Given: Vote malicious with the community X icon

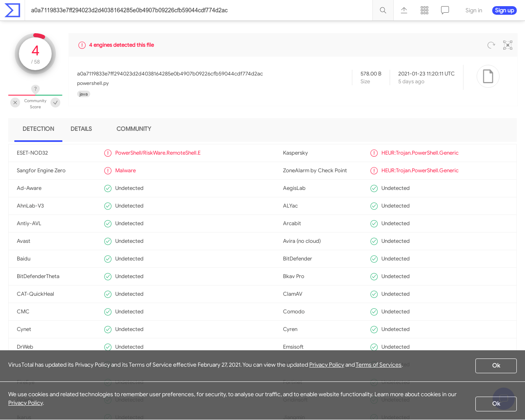Looking at the screenshot, I should click(15, 103).
